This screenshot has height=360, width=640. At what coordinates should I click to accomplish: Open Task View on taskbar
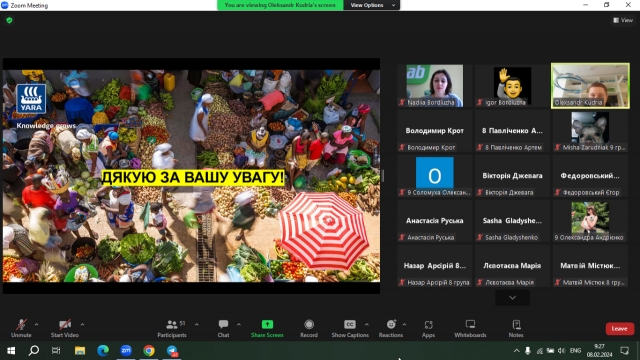point(56,351)
